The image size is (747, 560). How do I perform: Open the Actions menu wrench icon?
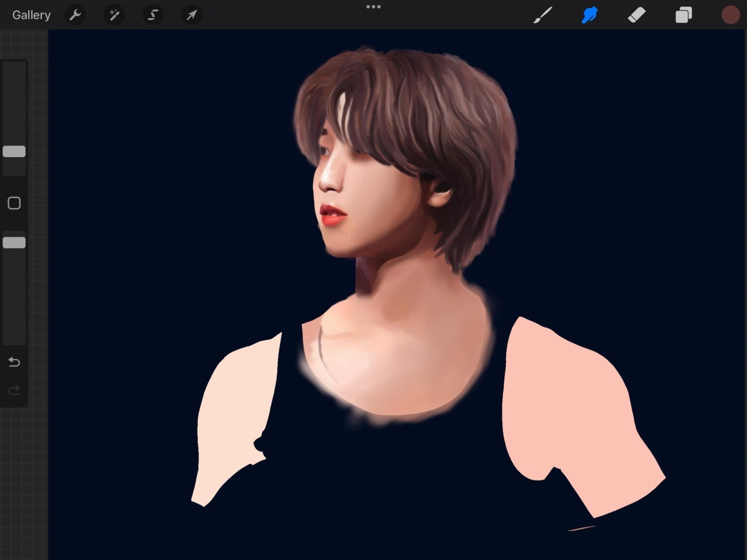tap(75, 15)
